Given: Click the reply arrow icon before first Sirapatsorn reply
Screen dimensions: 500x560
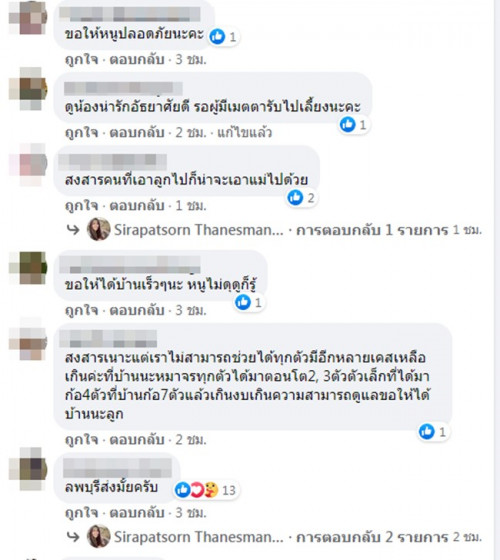Looking at the screenshot, I should 73,230.
